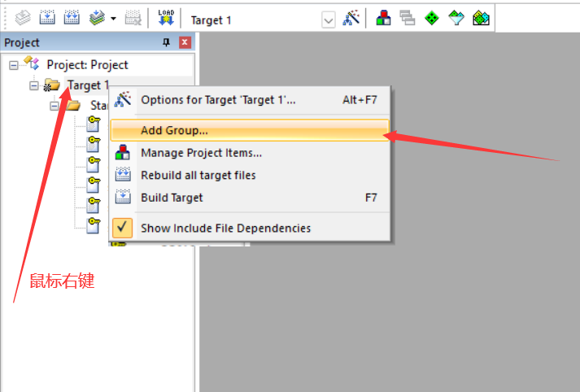Open the Target 1 combo box dropdown
The image size is (580, 392).
329,20
